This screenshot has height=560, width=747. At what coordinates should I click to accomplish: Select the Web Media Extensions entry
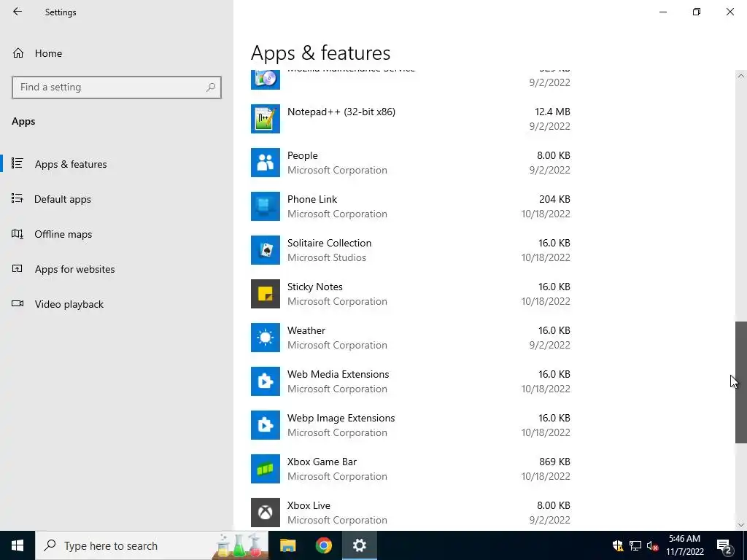[x=411, y=381]
